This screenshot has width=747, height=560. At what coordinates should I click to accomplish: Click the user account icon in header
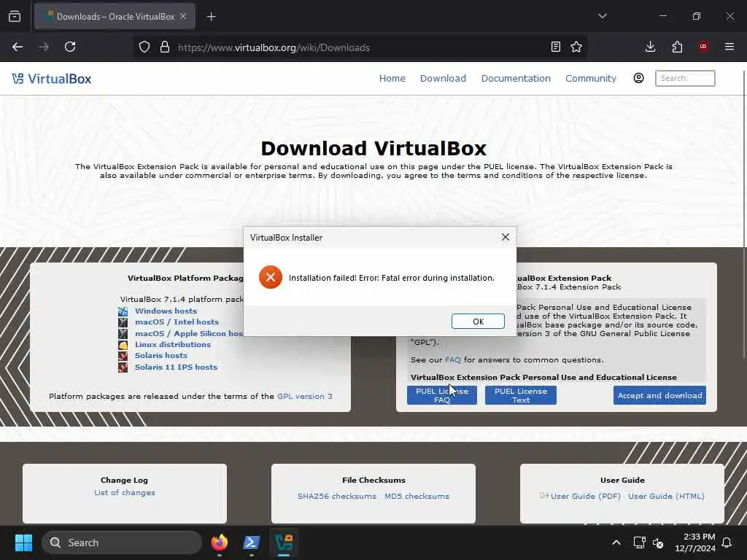638,78
